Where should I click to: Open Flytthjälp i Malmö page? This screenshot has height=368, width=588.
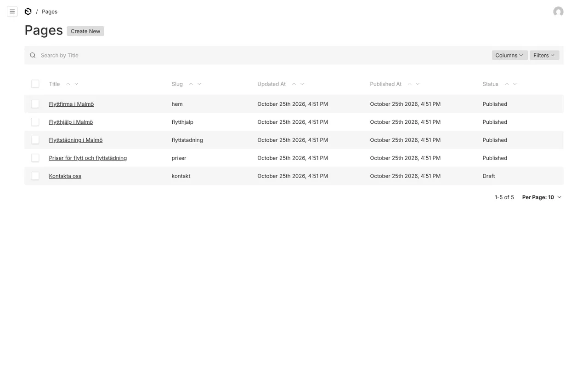(71, 122)
